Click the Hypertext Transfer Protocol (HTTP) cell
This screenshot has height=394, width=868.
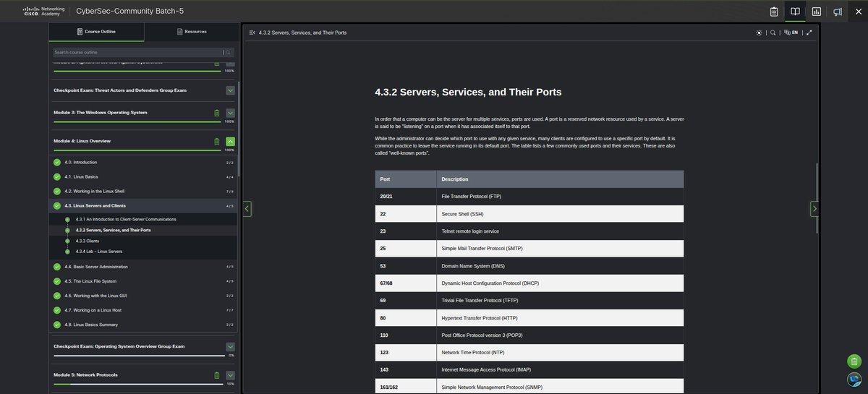tap(560, 318)
